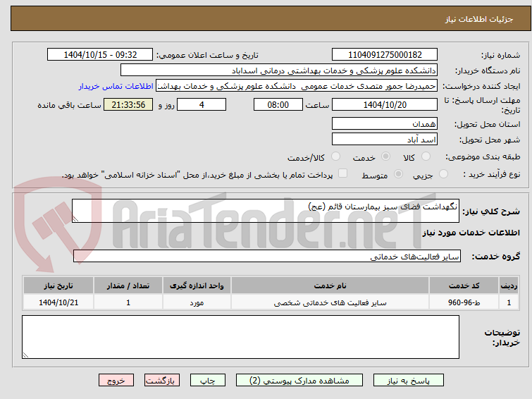Click the گروه خدمت field
Image resolution: width=532 pixels, height=399 pixels.
(267, 256)
